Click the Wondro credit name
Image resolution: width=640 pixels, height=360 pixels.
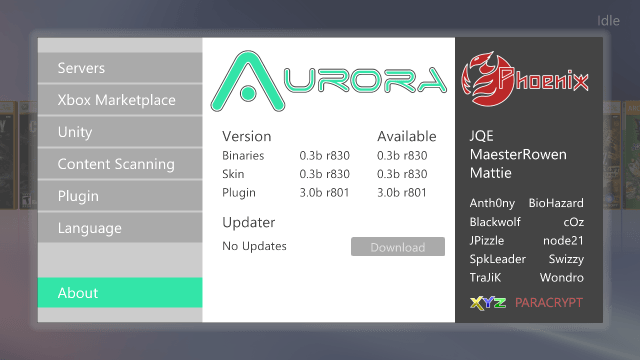click(x=562, y=278)
